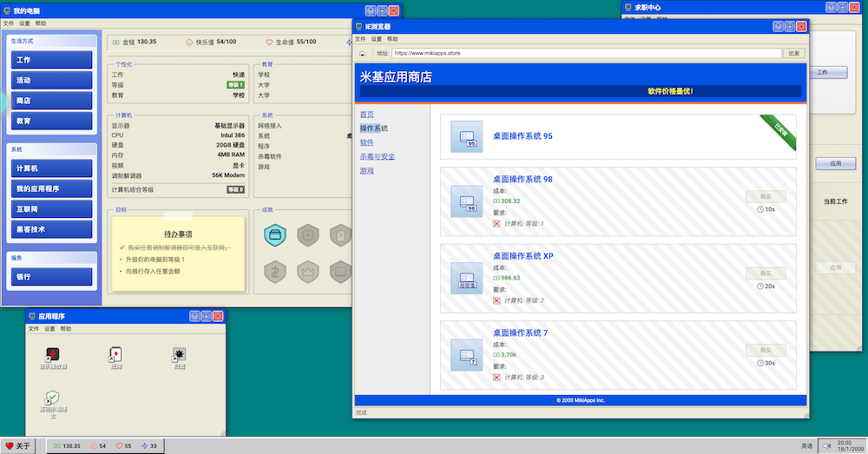
Task: Open the antivirus green shield shortcut
Action: click(x=53, y=398)
